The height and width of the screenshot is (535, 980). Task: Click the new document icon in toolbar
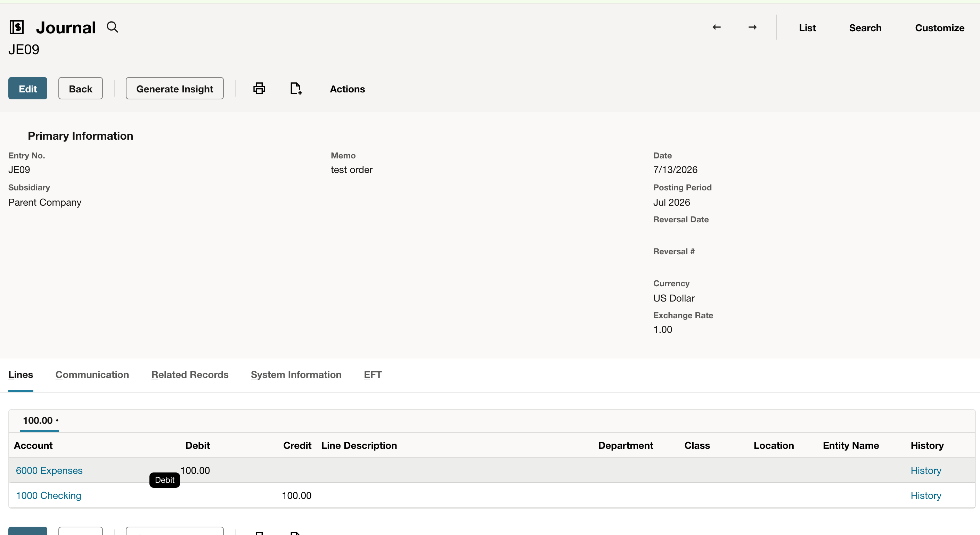pos(296,88)
